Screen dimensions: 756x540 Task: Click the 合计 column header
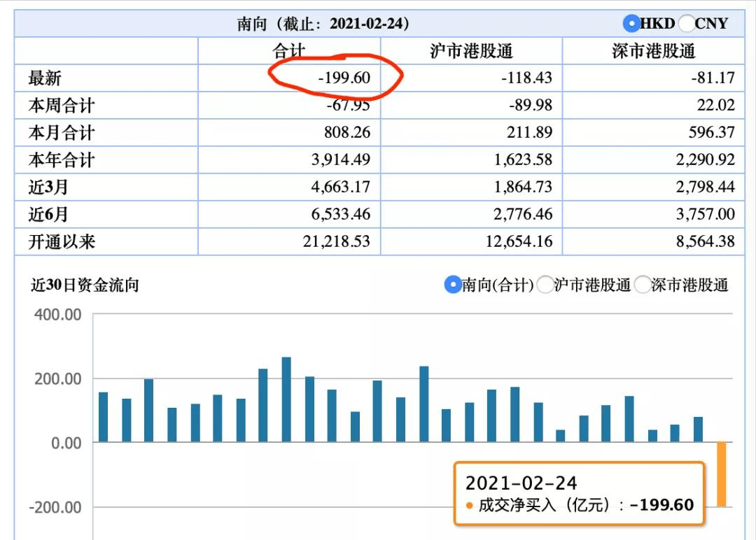pos(289,51)
